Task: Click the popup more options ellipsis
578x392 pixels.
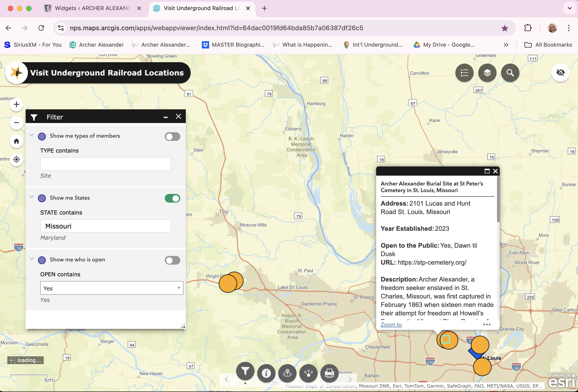Action: click(486, 324)
